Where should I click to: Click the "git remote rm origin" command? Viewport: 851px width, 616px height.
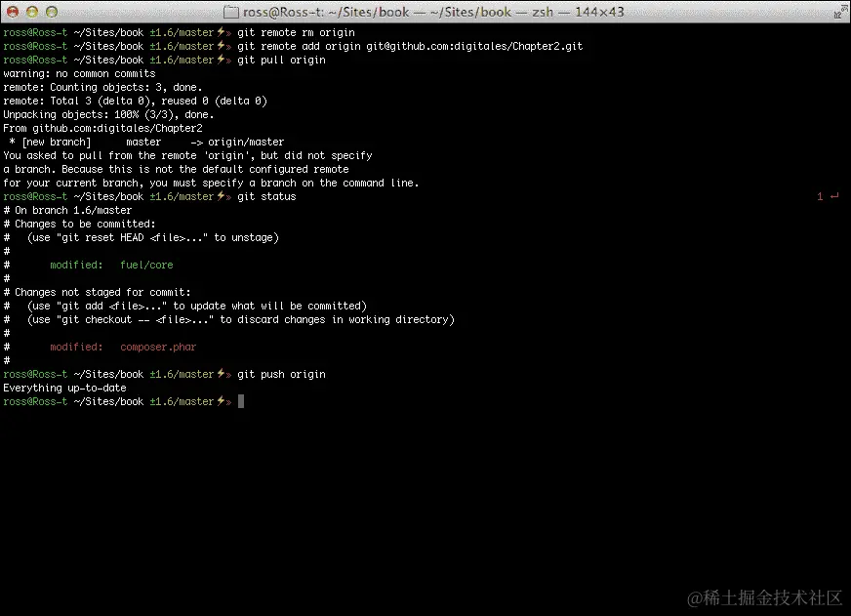[x=296, y=32]
